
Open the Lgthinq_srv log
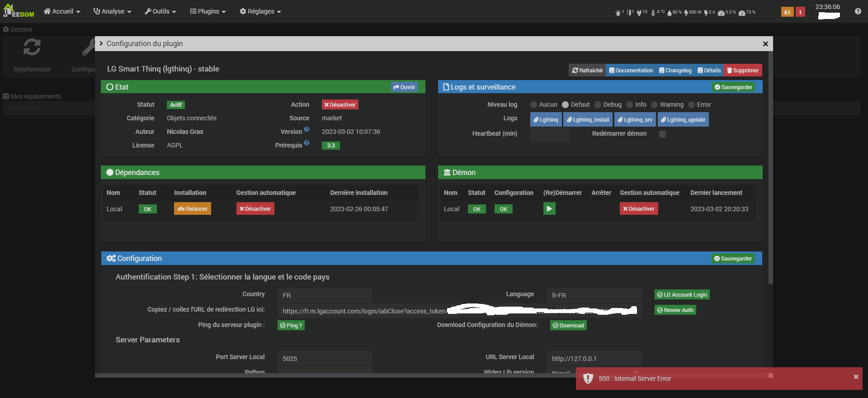coord(635,119)
